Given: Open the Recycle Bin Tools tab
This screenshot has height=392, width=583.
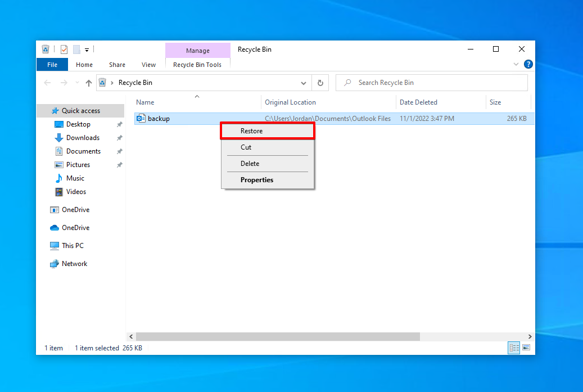Looking at the screenshot, I should coord(197,65).
